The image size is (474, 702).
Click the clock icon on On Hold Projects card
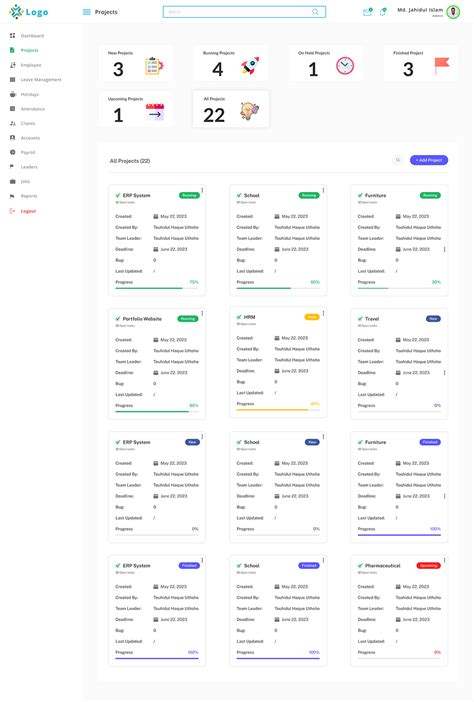(346, 66)
